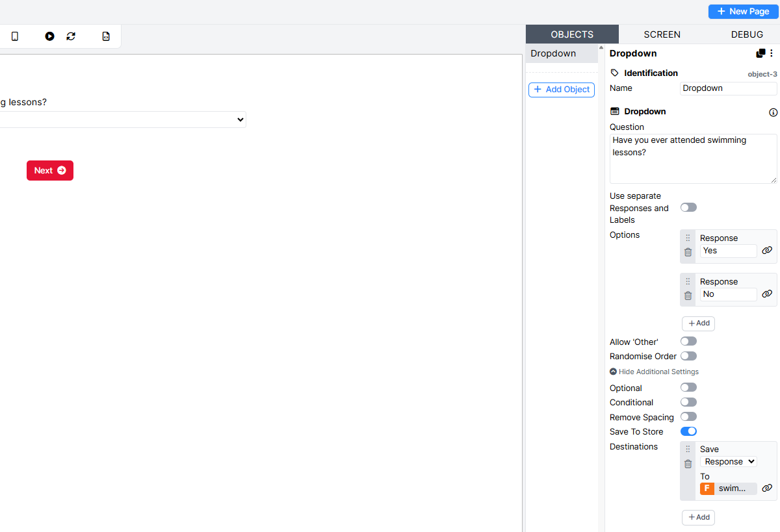The height and width of the screenshot is (532, 780).
Task: Add a new save destination
Action: point(698,517)
